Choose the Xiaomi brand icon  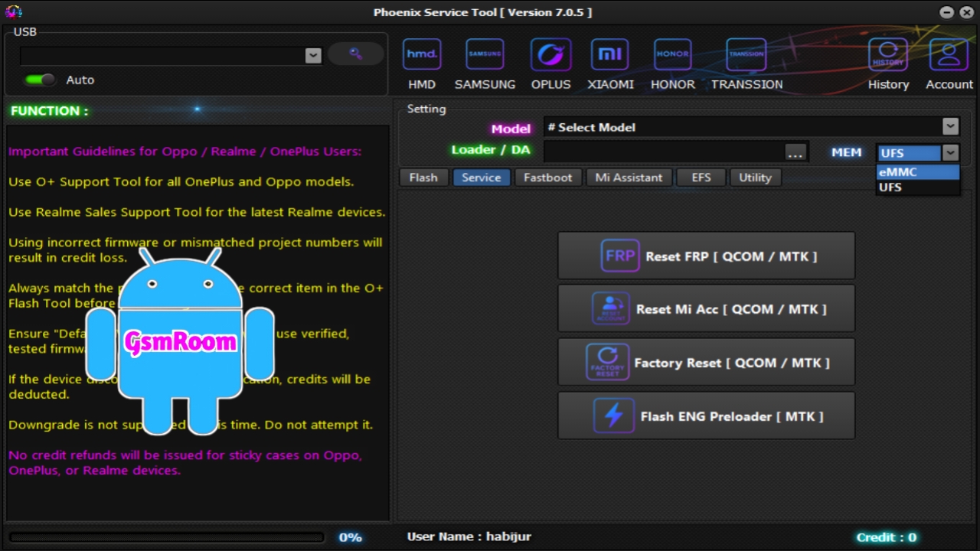point(610,55)
